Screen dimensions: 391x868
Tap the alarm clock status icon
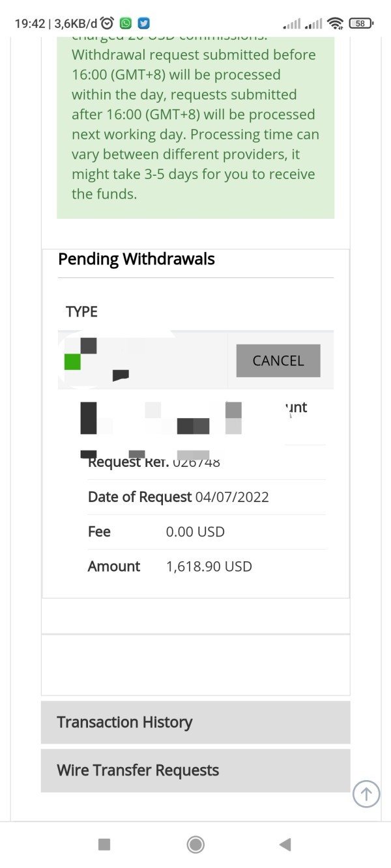click(x=108, y=23)
